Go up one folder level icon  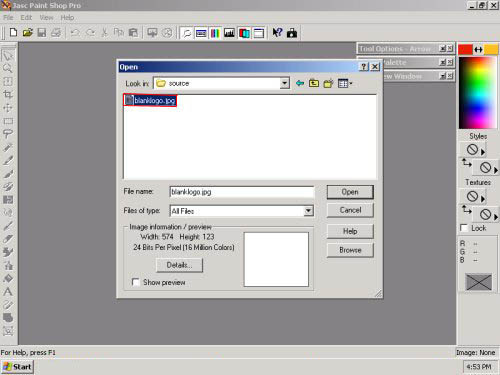(314, 83)
